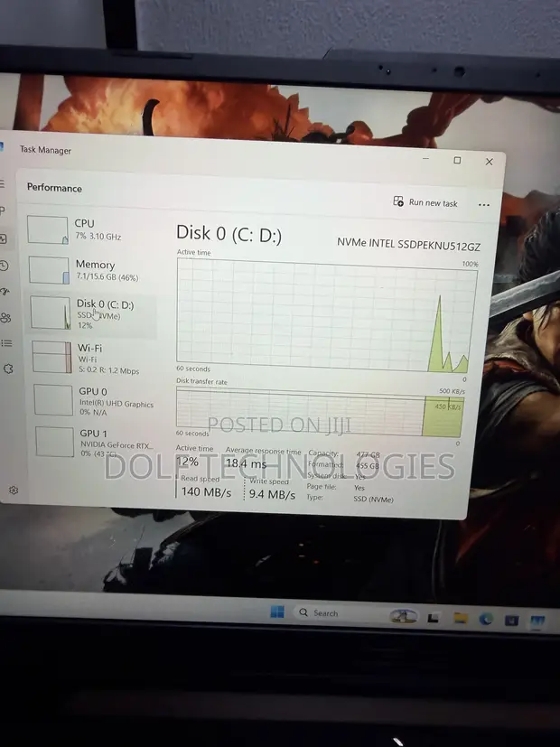This screenshot has width=560, height=747.
Task: Open the Users sidebar icon
Action: (5, 317)
